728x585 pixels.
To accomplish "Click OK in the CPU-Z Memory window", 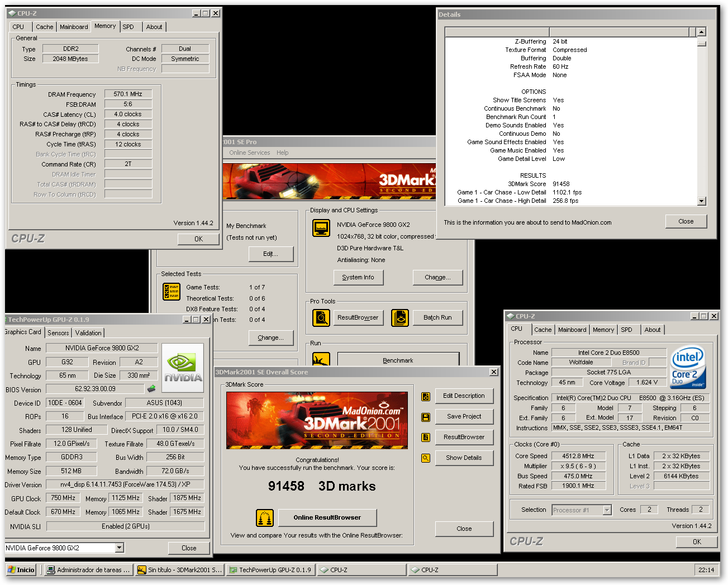I will point(198,239).
